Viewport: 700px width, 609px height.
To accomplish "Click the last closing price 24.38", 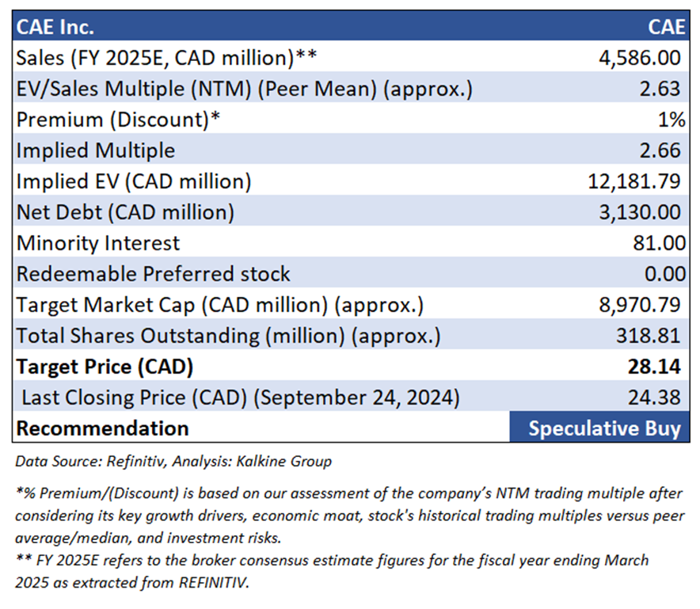I will click(x=654, y=398).
